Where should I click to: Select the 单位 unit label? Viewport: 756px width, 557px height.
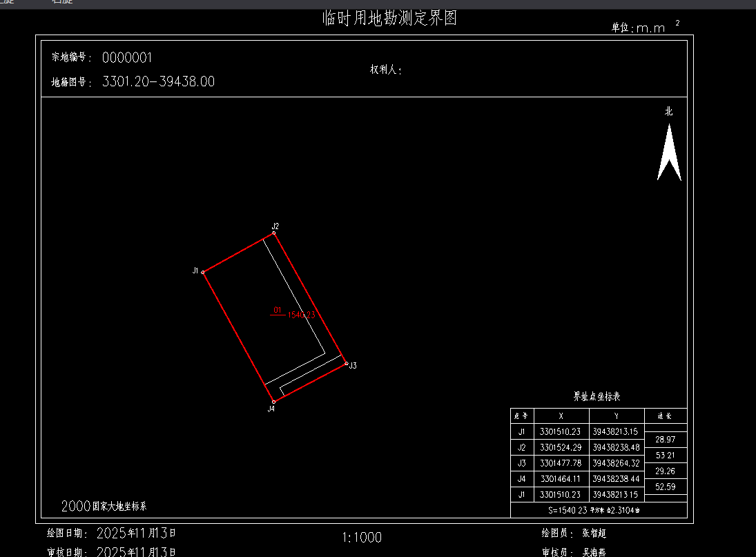click(x=638, y=28)
